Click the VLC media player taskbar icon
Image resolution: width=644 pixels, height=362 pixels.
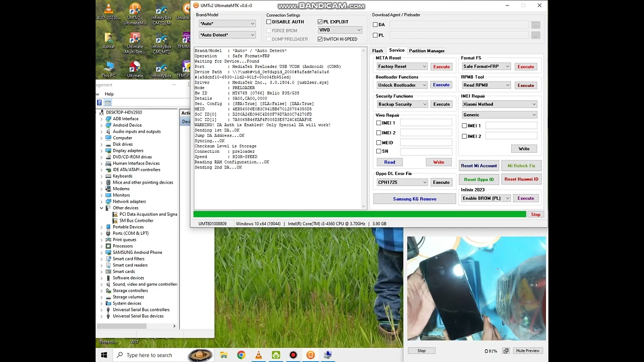[259, 355]
